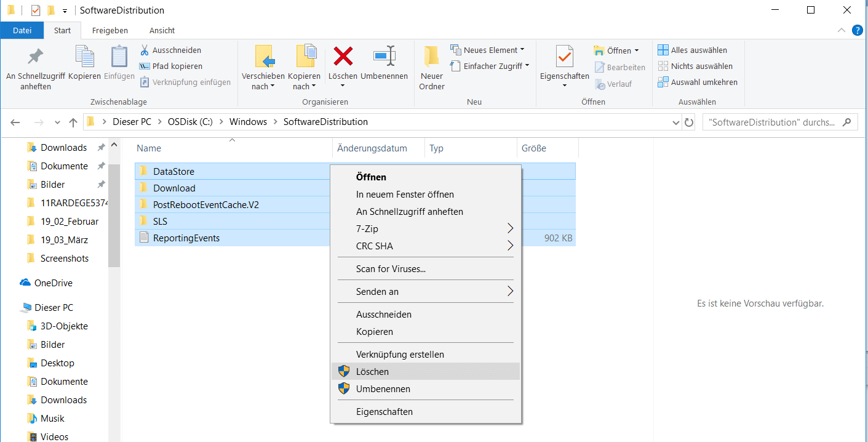Select the DataStore folder

(173, 171)
